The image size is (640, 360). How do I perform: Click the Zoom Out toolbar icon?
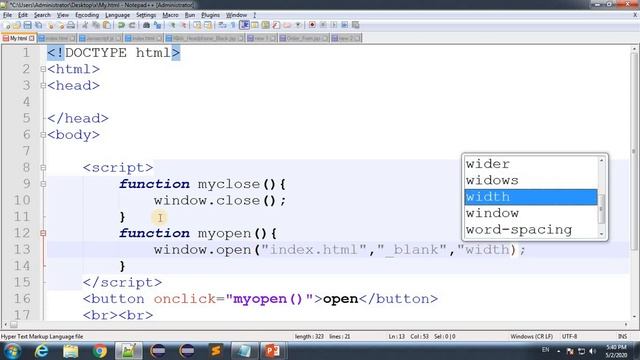(x=184, y=25)
